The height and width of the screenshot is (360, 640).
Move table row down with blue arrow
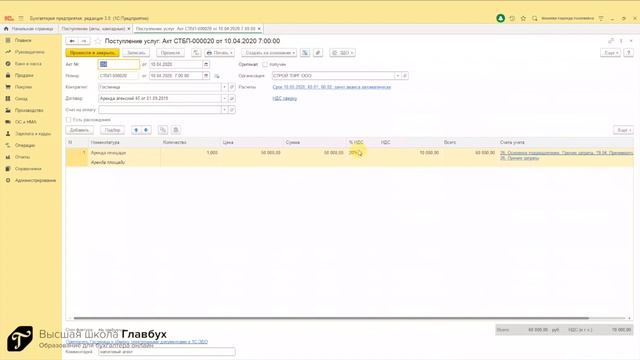point(146,130)
